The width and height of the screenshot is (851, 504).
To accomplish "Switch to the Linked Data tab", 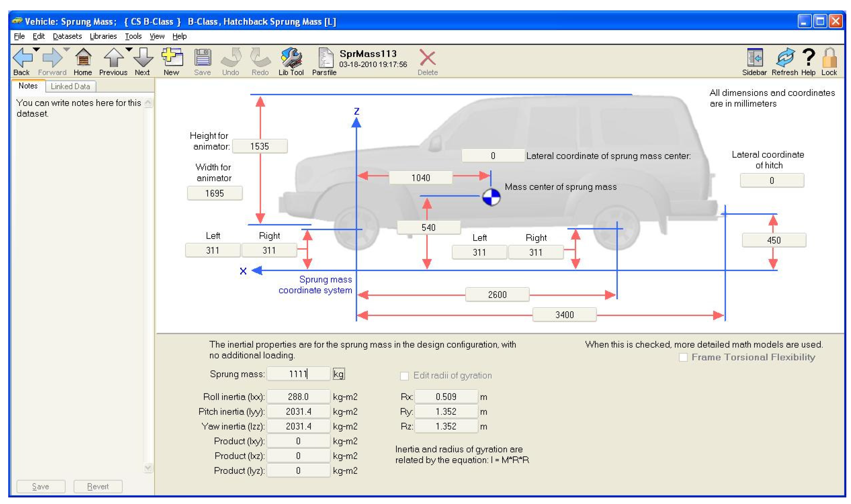I will coord(70,87).
